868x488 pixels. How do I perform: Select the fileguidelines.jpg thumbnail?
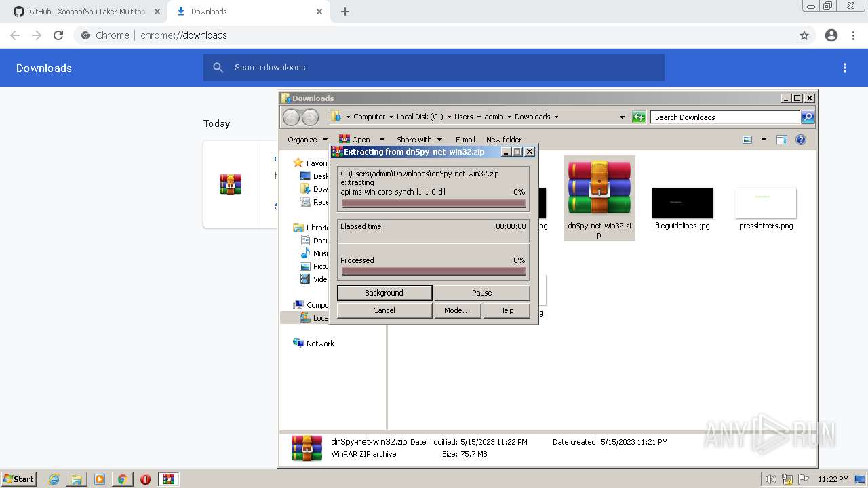click(682, 203)
